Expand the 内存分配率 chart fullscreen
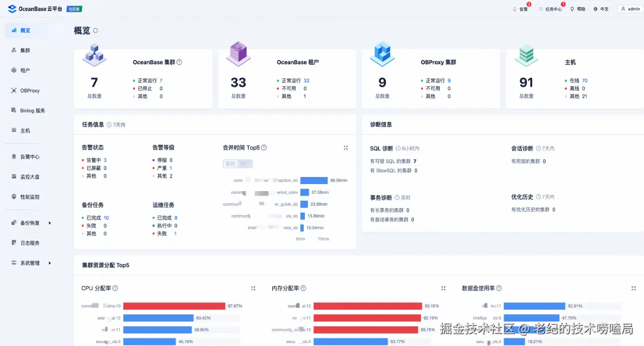 pos(443,288)
